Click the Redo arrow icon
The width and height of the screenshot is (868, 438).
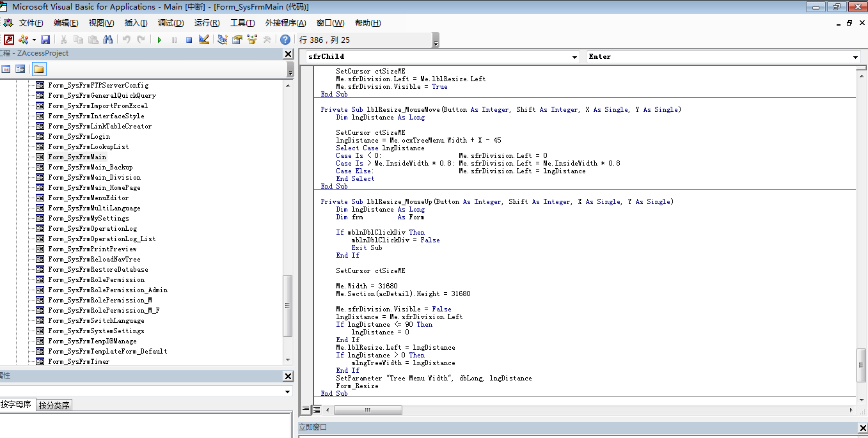point(141,40)
